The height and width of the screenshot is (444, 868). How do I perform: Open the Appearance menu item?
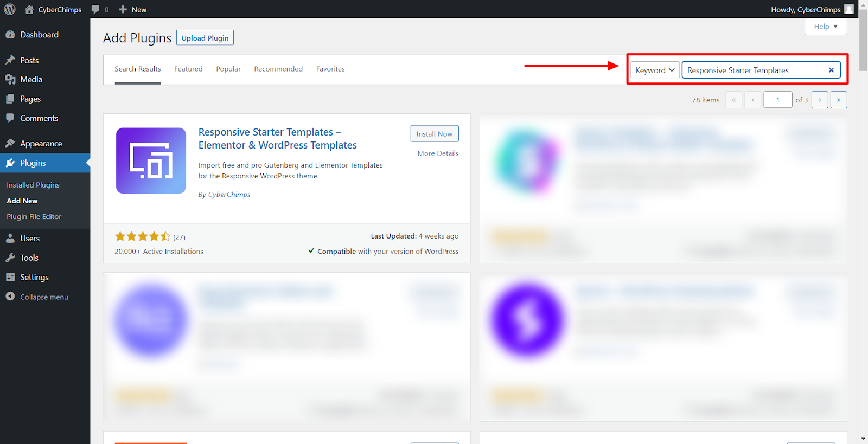[45, 144]
